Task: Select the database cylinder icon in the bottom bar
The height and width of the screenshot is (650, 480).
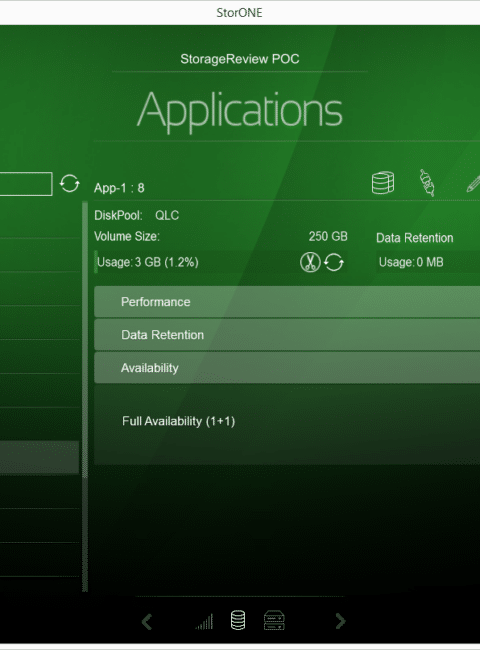Action: [238, 620]
